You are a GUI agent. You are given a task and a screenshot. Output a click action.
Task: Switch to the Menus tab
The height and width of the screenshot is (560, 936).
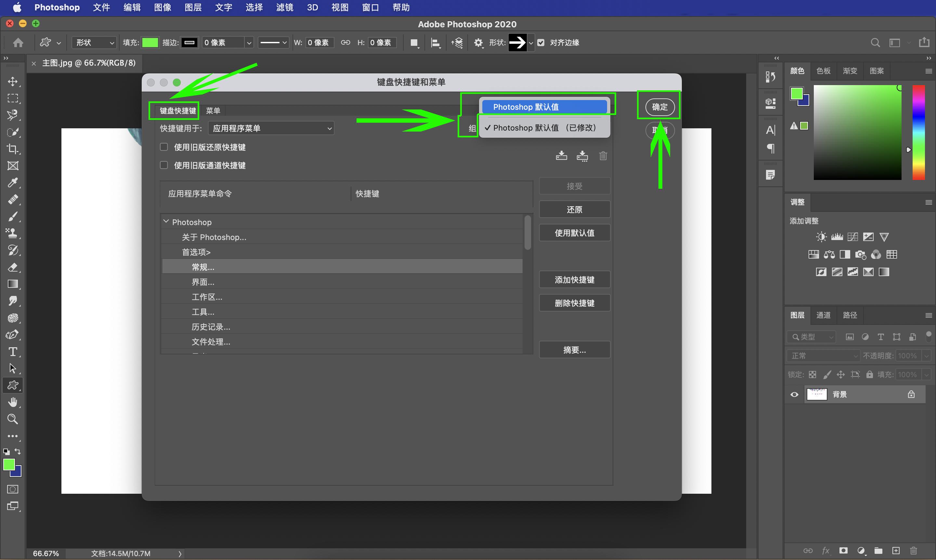(213, 110)
